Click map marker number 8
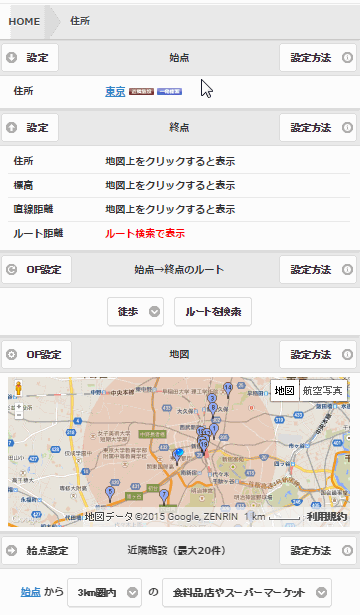The image size is (360, 615). [213, 409]
